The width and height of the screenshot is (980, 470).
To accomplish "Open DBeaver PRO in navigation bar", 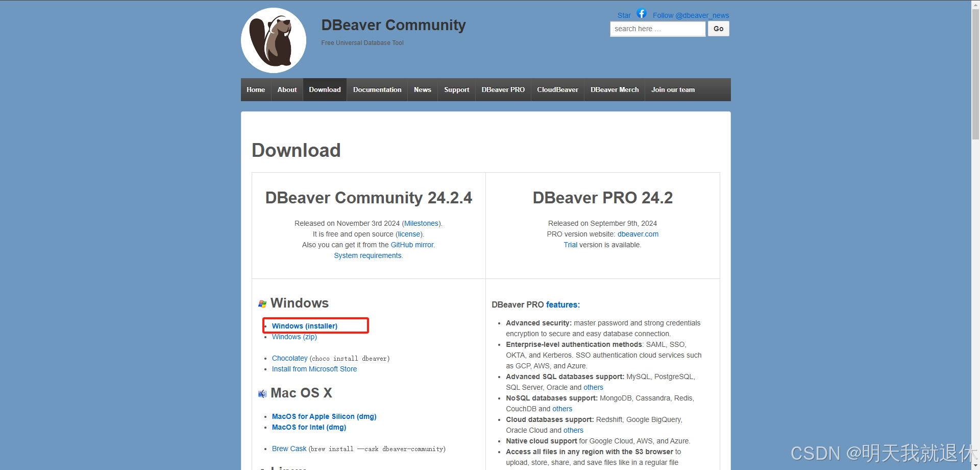I will (x=503, y=89).
